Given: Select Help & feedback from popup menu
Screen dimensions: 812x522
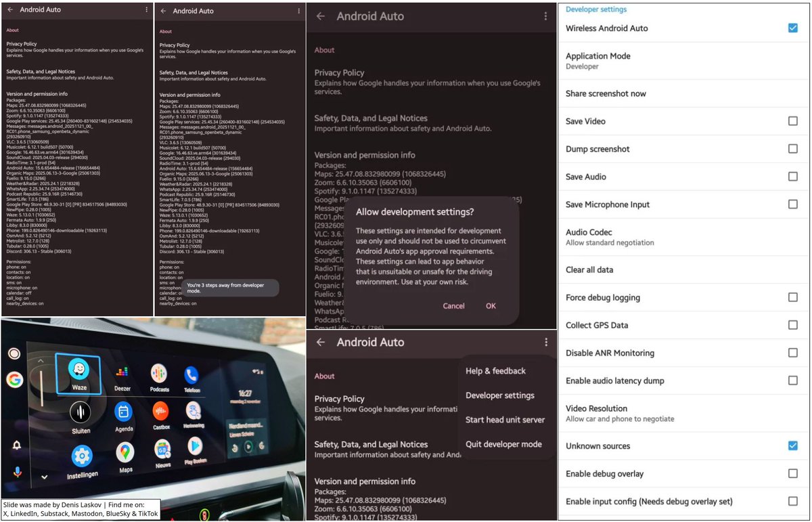Looking at the screenshot, I should pyautogui.click(x=495, y=371).
